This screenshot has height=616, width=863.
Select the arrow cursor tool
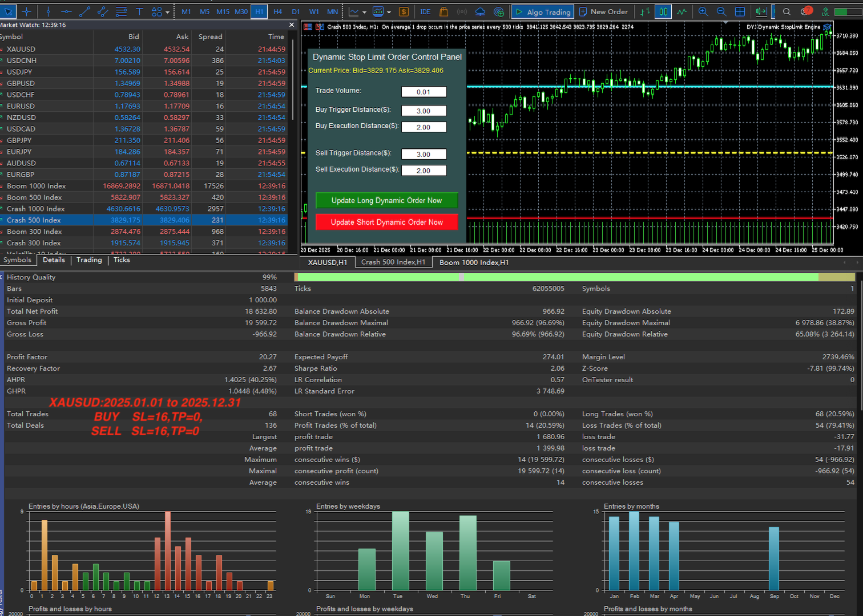point(9,11)
